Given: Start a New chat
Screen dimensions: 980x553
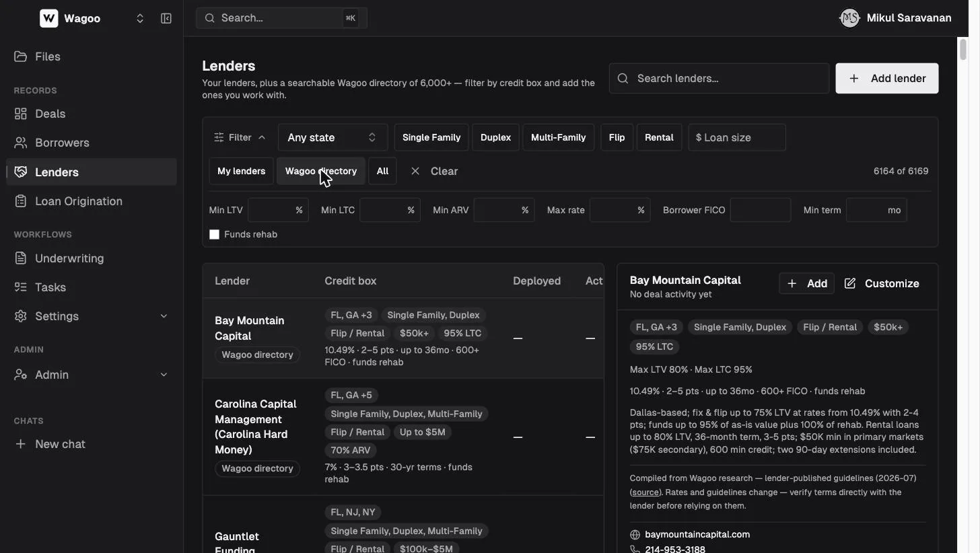Looking at the screenshot, I should (92, 444).
